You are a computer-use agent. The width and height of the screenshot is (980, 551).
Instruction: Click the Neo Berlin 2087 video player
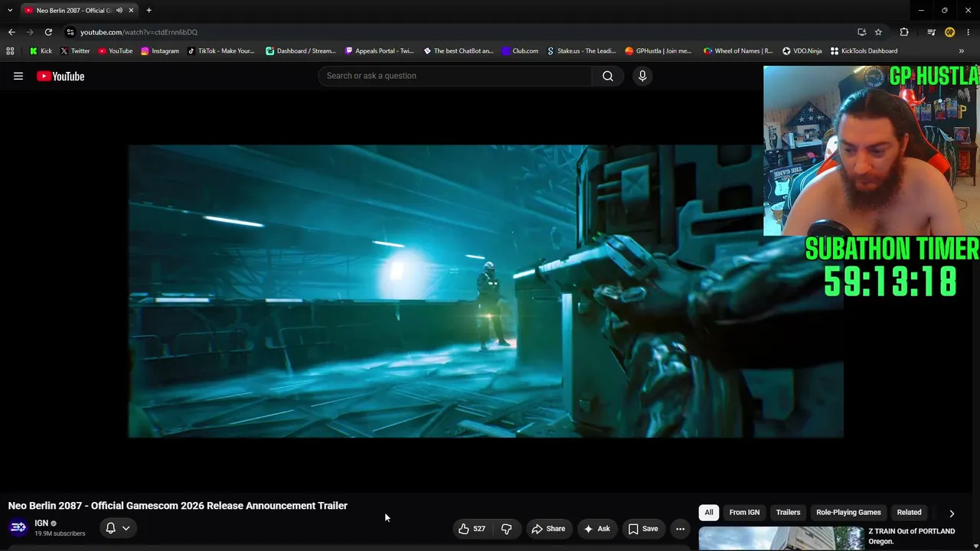click(x=485, y=291)
